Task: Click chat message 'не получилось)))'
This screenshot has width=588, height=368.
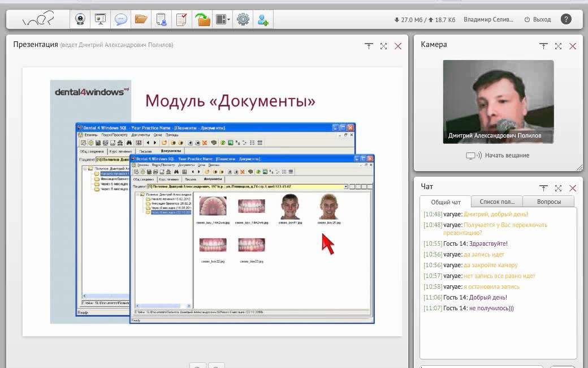Action: pyautogui.click(x=491, y=309)
